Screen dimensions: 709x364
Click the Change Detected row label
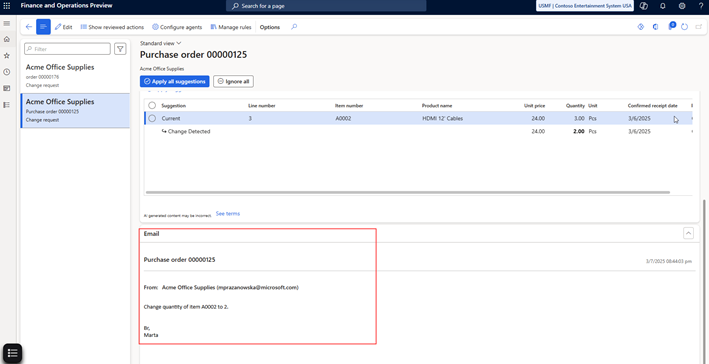pyautogui.click(x=189, y=132)
